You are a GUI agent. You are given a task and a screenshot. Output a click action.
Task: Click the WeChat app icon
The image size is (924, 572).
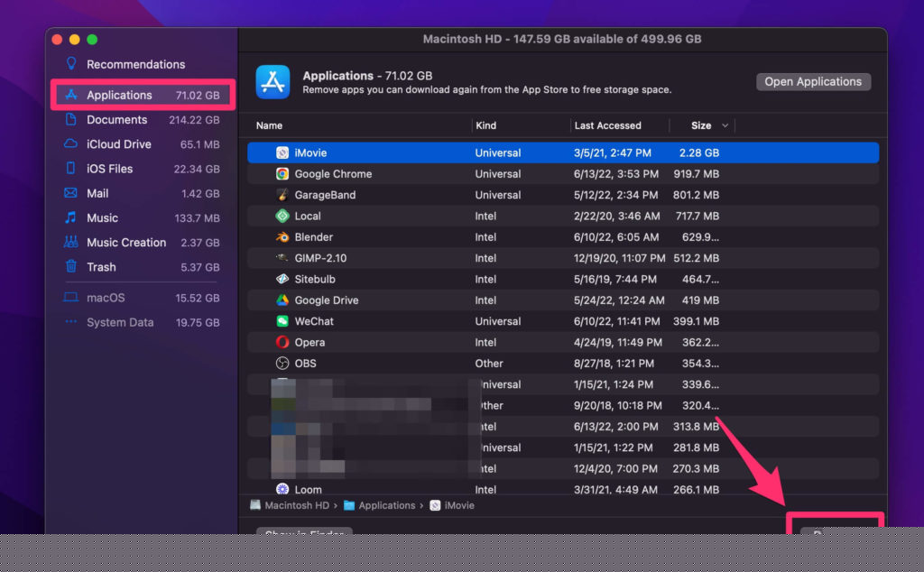pyautogui.click(x=282, y=321)
